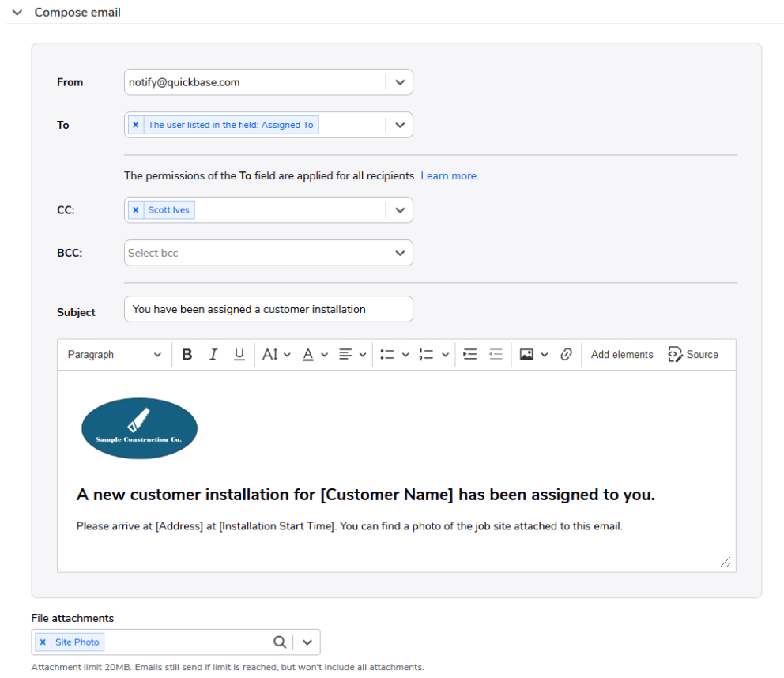Open the BCC dropdown arrow
Screen dimensions: 784x678
pyautogui.click(x=400, y=253)
